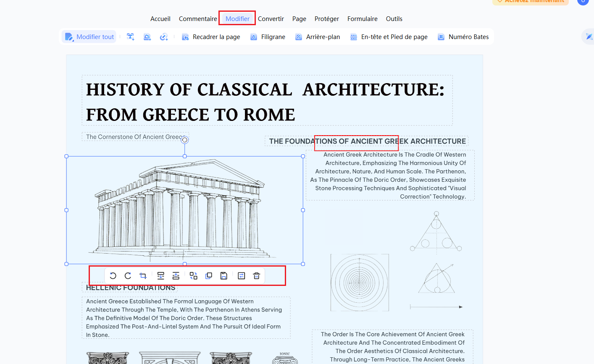Open the AI assistant icon at right edge
The image size is (594, 364).
589,37
